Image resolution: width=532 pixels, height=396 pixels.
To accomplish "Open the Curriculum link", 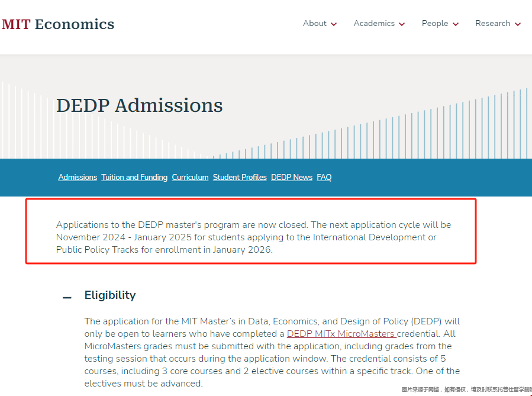I will (190, 177).
